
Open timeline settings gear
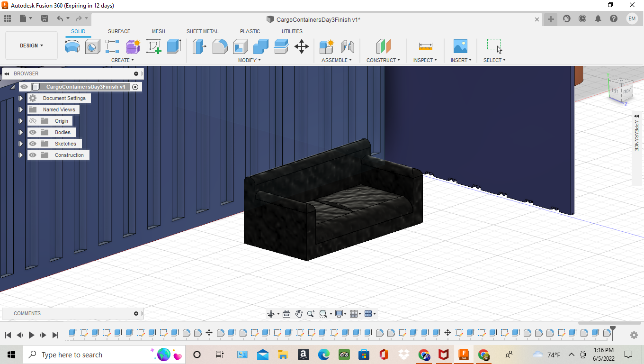634,335
